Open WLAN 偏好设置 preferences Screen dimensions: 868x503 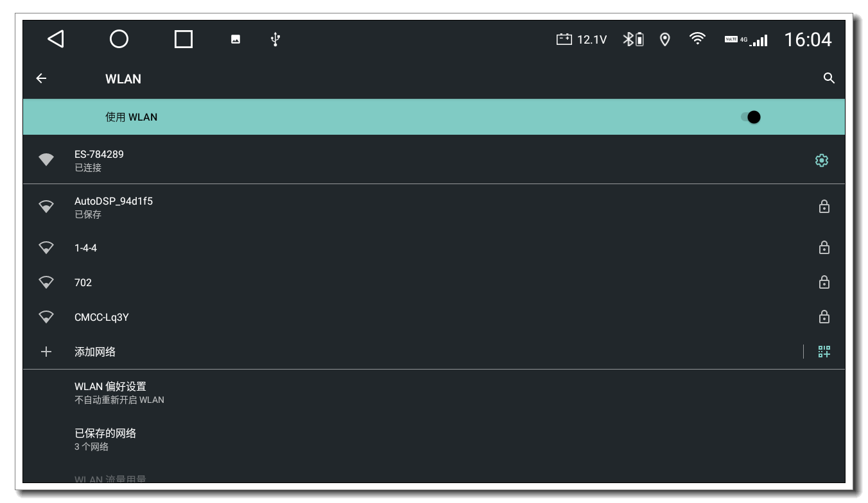point(434,393)
